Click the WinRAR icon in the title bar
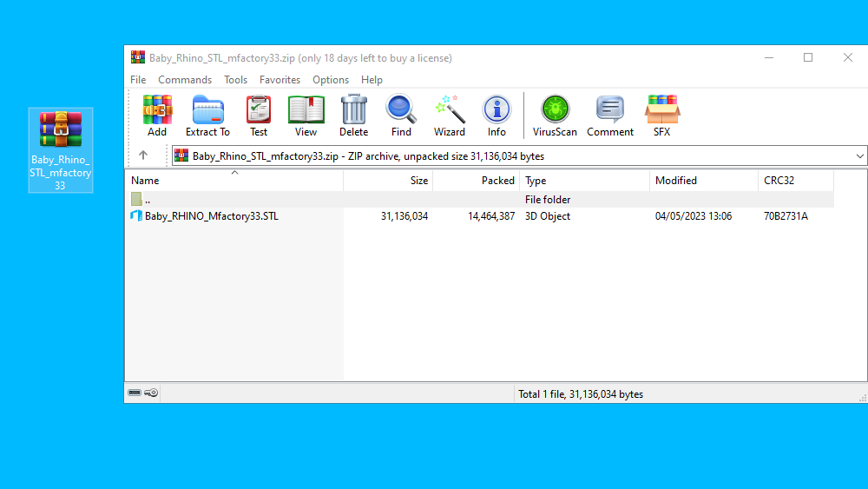Image resolution: width=868 pixels, height=489 pixels. coord(138,57)
